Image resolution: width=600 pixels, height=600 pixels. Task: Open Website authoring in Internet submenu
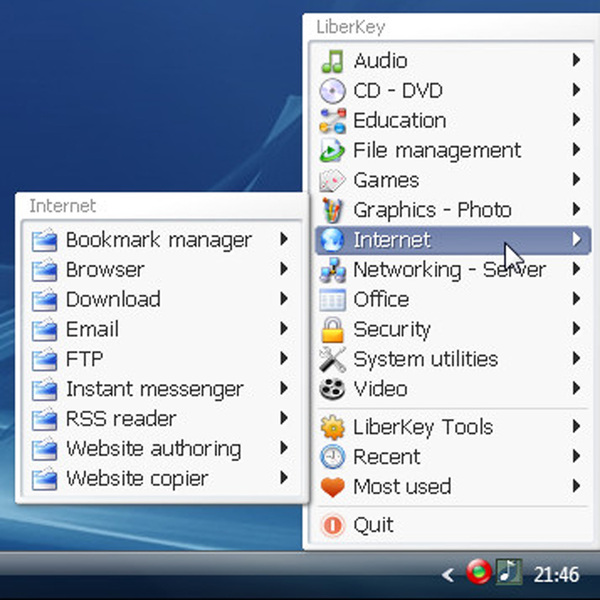[x=162, y=449]
